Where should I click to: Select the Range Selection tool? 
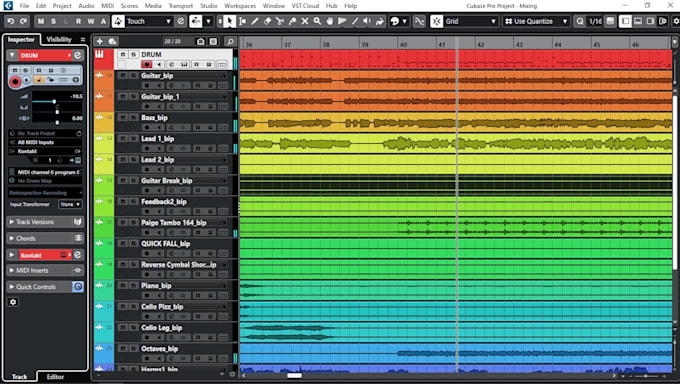click(x=242, y=21)
